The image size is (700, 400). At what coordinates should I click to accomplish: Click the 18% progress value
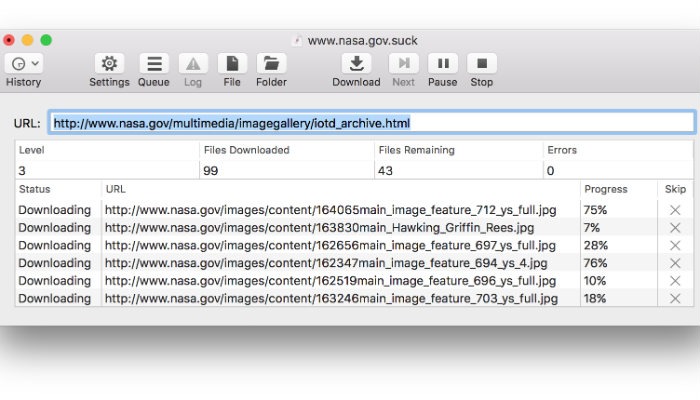point(595,298)
